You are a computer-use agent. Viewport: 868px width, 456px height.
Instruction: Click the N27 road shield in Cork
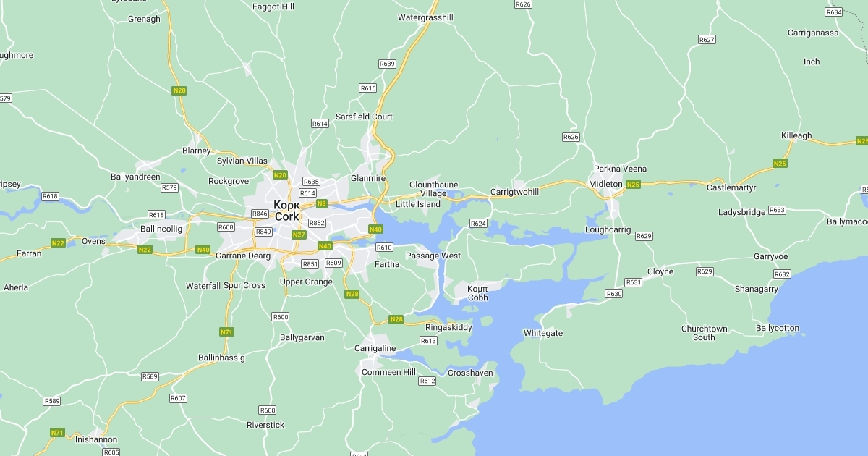(299, 235)
